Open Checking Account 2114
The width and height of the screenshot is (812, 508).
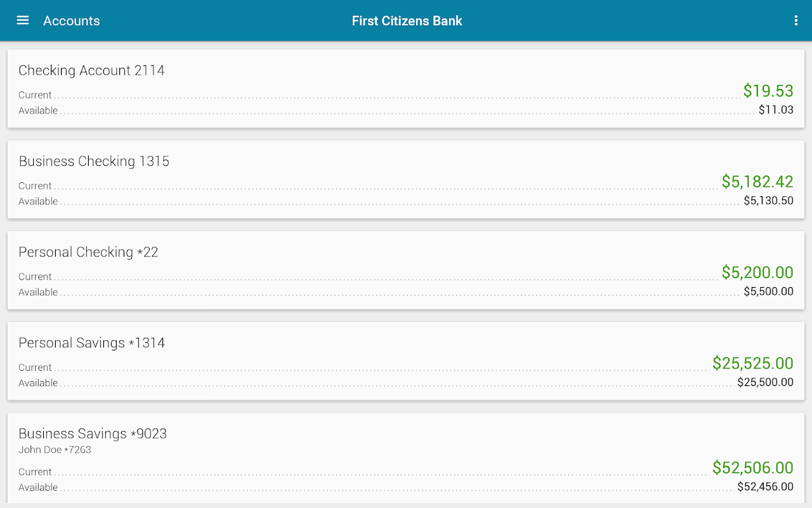coord(91,70)
